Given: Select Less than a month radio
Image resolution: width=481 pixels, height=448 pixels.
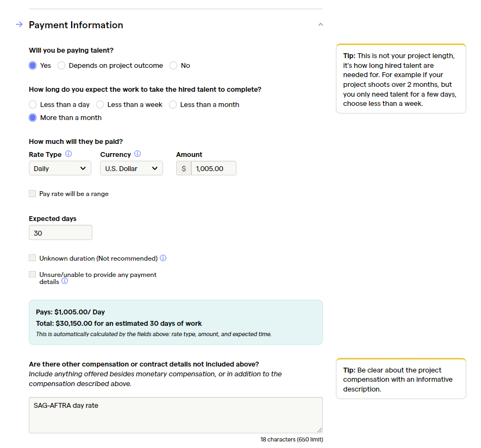Looking at the screenshot, I should pyautogui.click(x=173, y=105).
